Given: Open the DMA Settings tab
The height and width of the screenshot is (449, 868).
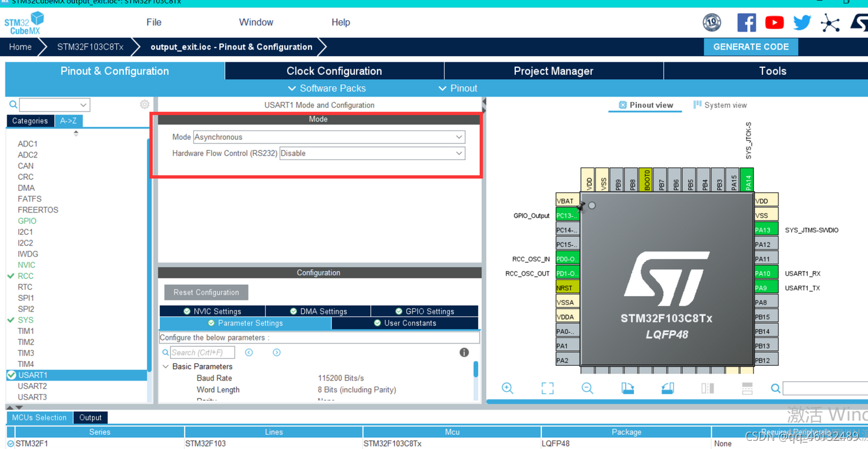Looking at the screenshot, I should 318,311.
